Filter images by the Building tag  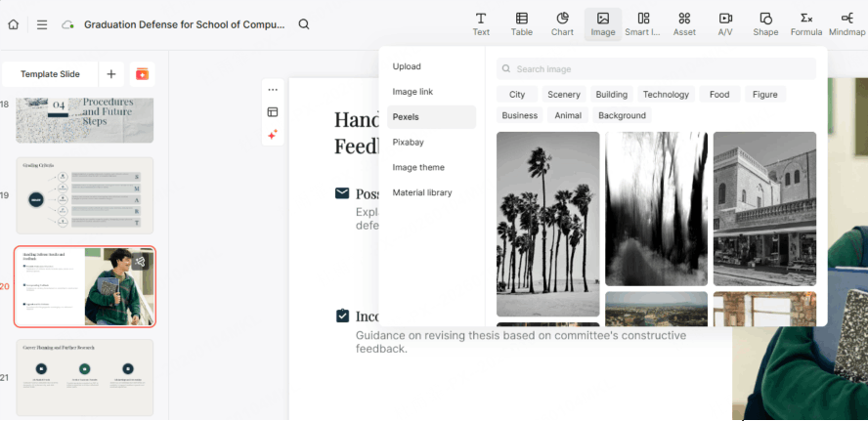click(612, 95)
